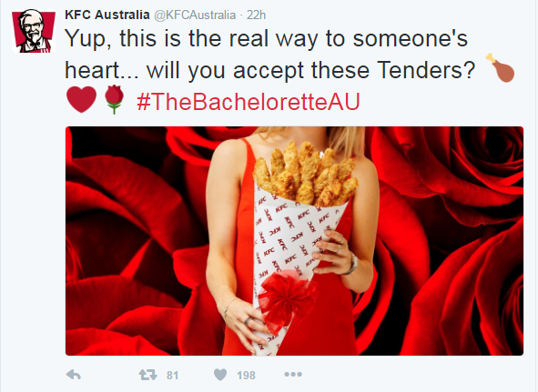This screenshot has width=538, height=392.
Task: Click the chicken drumstick emoji
Action: click(x=501, y=67)
